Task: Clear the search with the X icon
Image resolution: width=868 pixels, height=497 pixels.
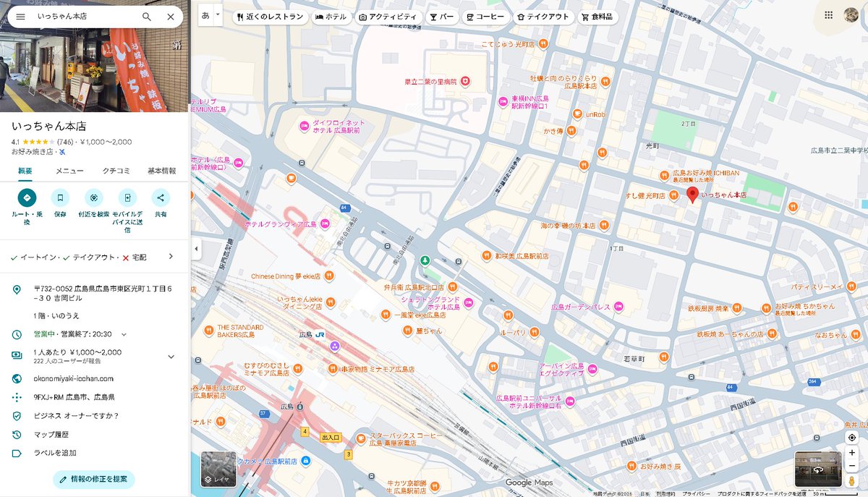Action: coord(171,17)
